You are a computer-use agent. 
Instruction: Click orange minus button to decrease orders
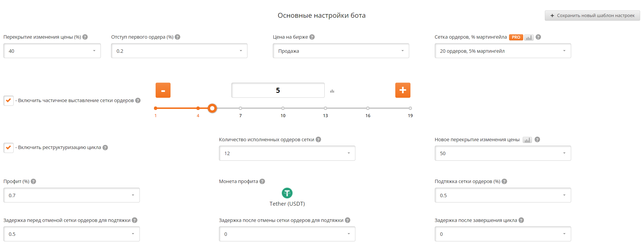click(x=163, y=90)
